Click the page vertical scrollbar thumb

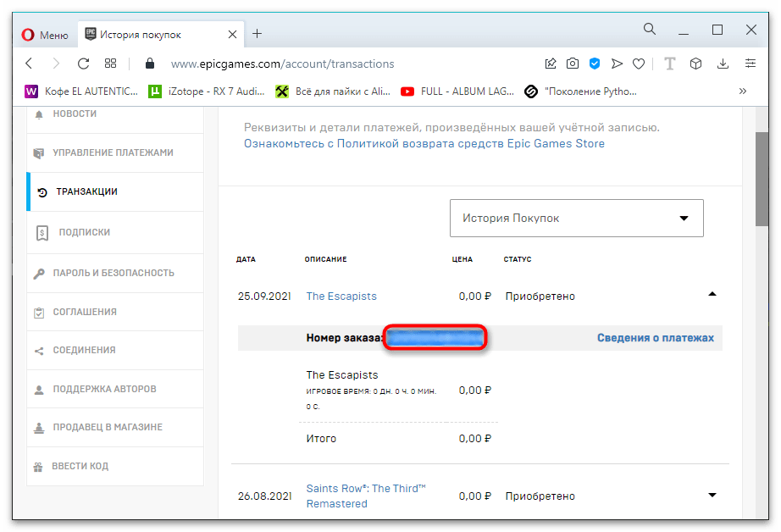point(762,176)
